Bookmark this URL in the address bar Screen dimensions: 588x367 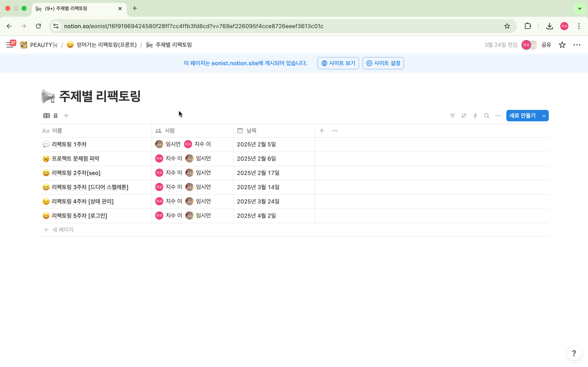point(507,26)
